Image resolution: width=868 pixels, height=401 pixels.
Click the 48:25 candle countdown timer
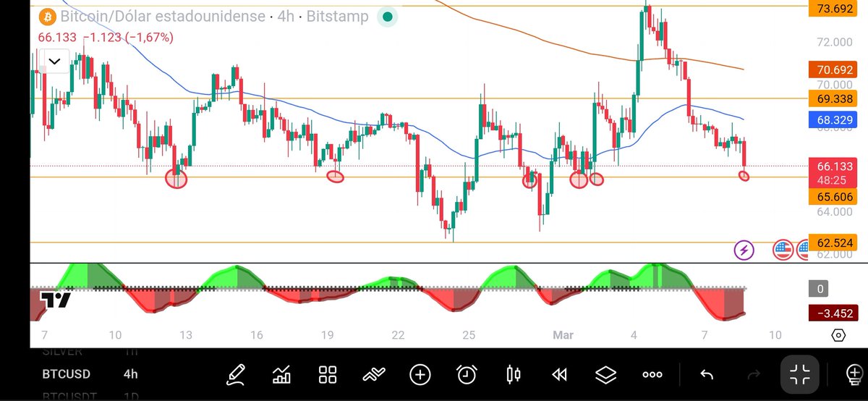(x=833, y=181)
